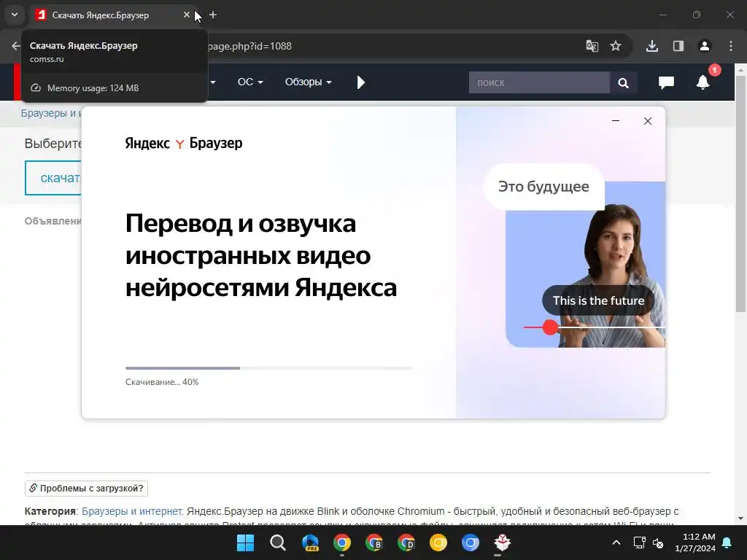747x560 pixels.
Task: Click the Скачивание... 40% status text
Action: pyautogui.click(x=162, y=382)
